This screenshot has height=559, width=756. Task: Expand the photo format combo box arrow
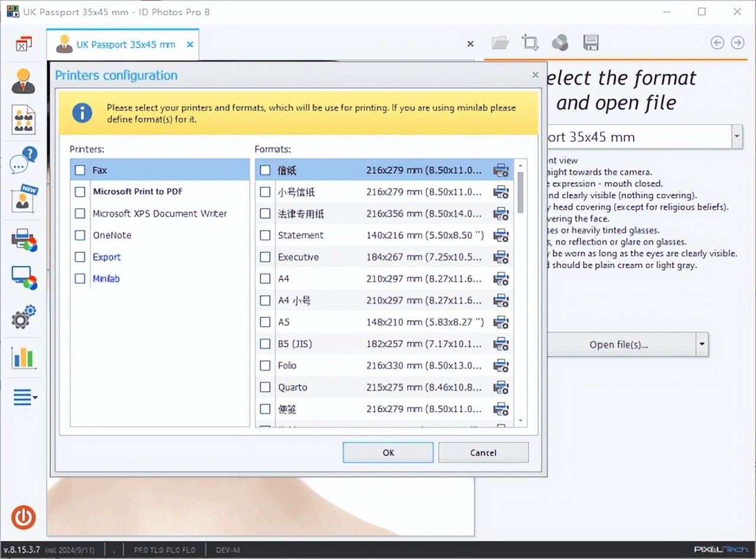click(737, 136)
